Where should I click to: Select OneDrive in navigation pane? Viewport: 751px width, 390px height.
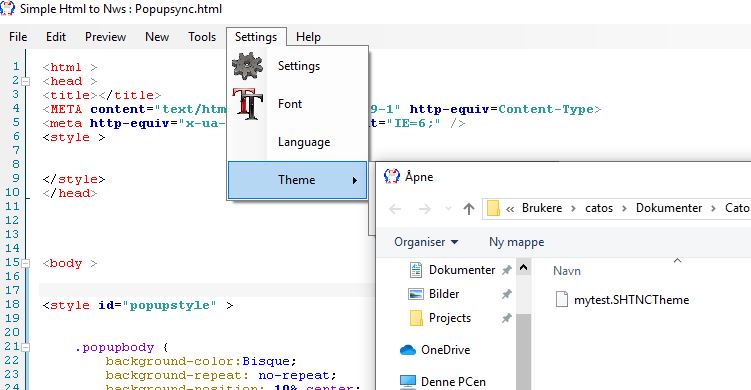[445, 350]
